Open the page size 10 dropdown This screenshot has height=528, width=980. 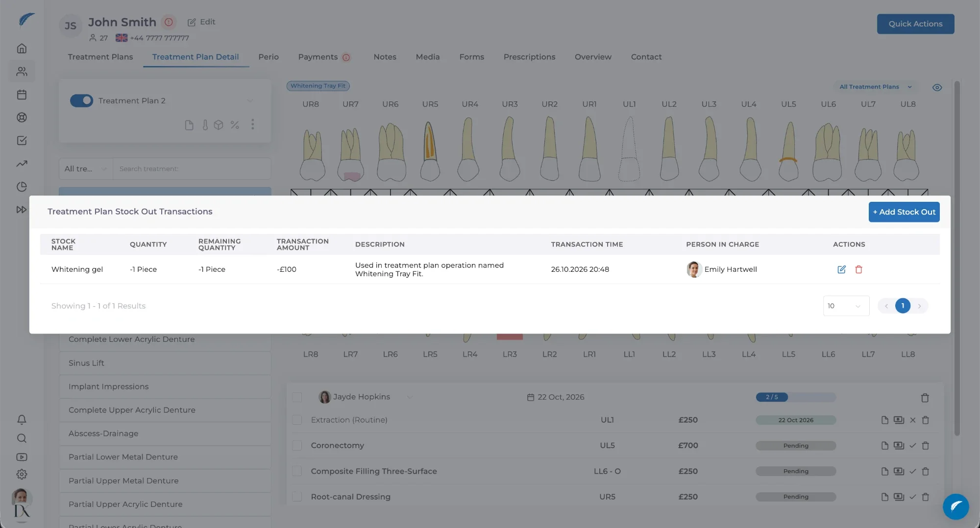[x=846, y=306]
